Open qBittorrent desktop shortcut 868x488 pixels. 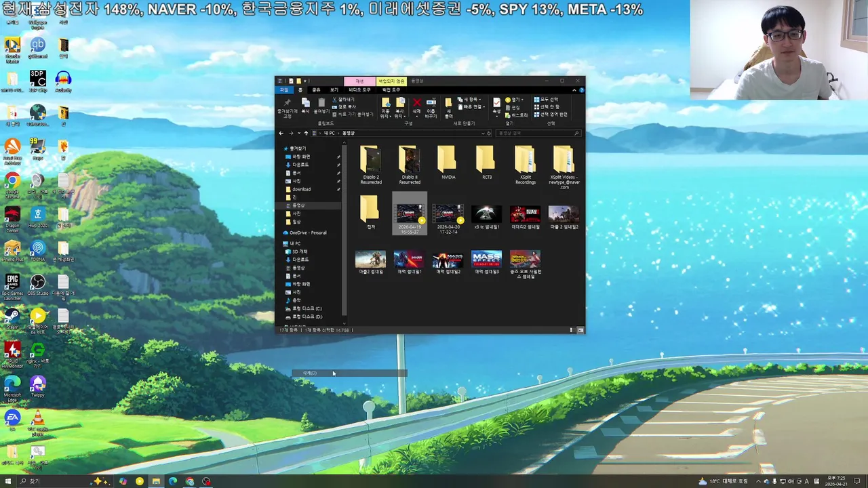37,49
